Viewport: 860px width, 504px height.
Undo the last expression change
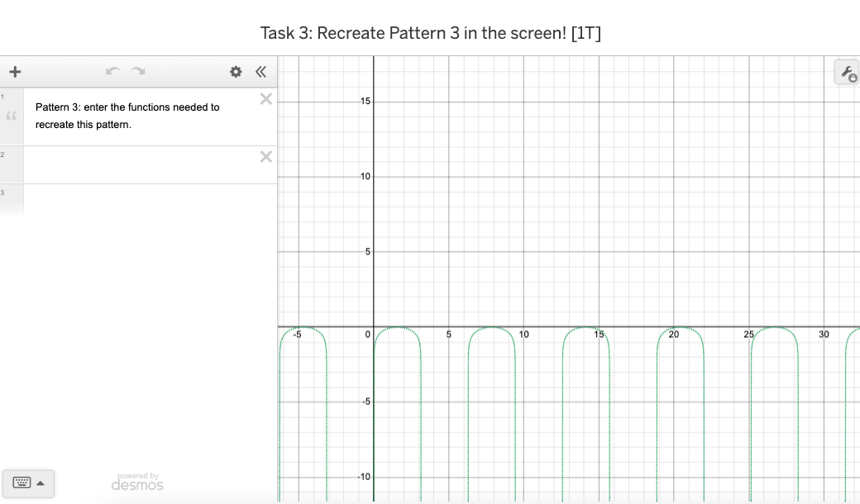(x=112, y=71)
